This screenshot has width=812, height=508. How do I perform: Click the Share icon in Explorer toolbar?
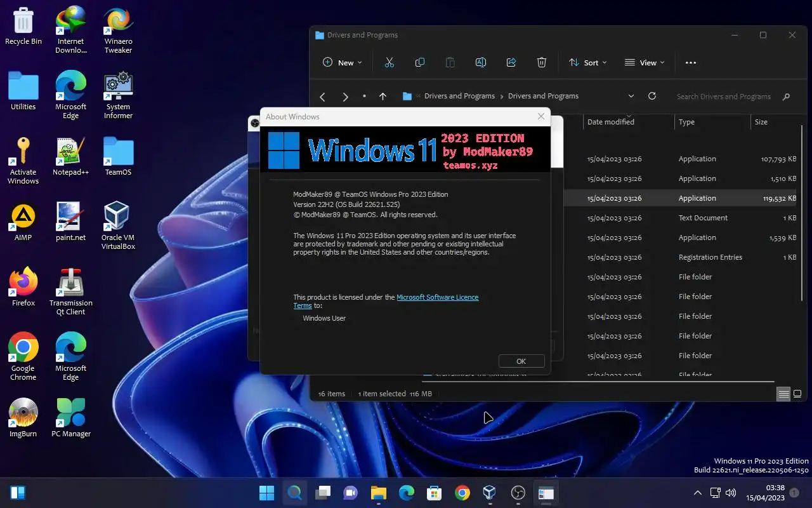click(x=511, y=62)
